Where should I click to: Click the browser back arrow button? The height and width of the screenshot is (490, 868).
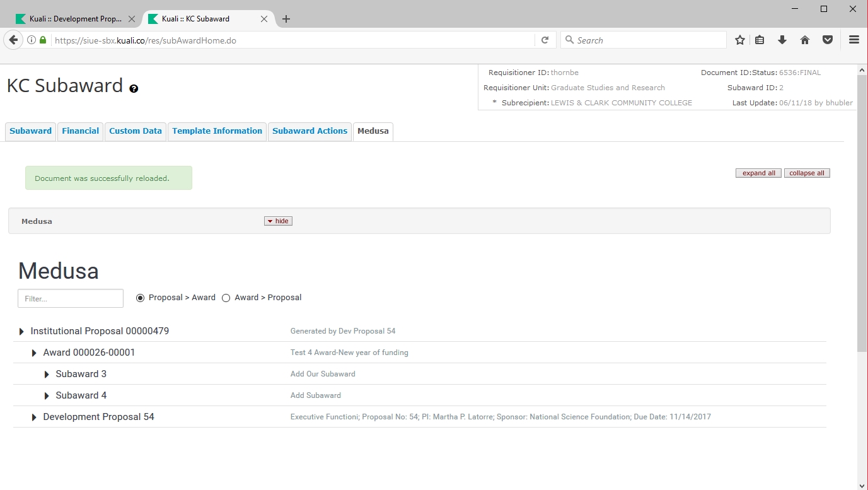click(x=13, y=40)
